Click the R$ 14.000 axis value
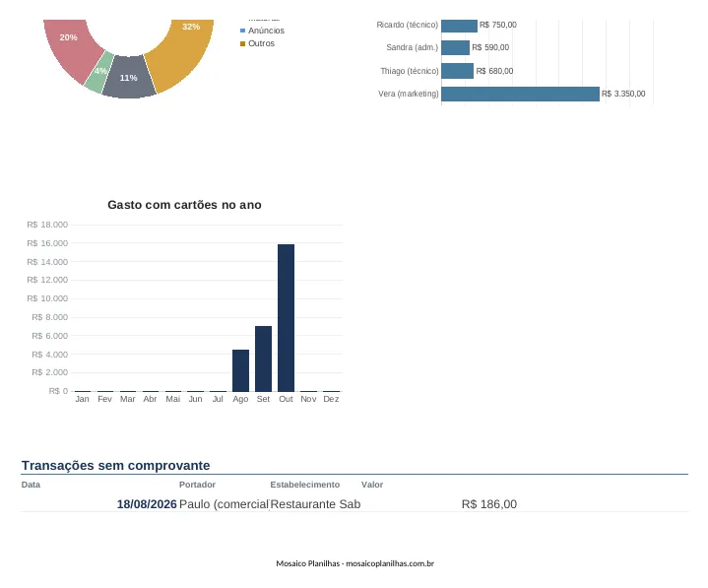This screenshot has height=588, width=708. coord(47,262)
